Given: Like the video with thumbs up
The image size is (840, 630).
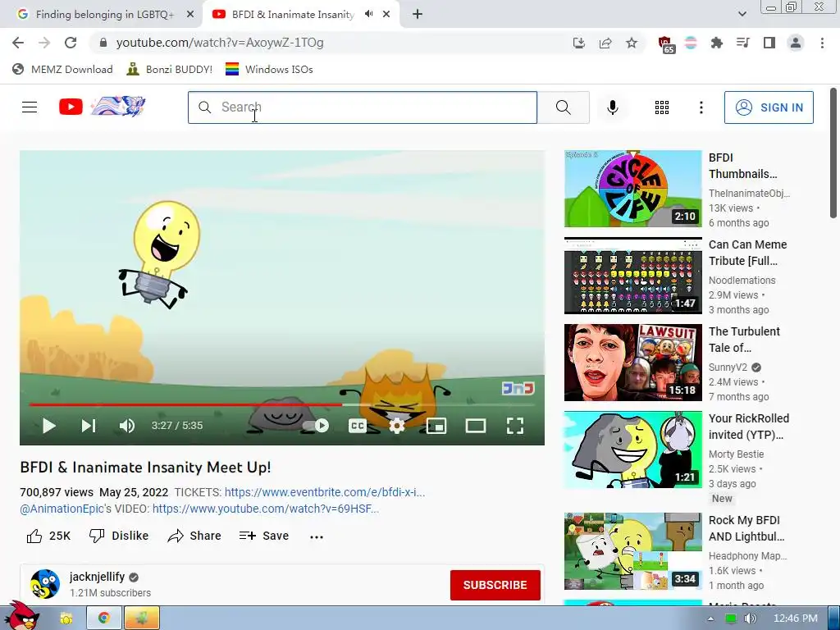Looking at the screenshot, I should click(x=48, y=536).
